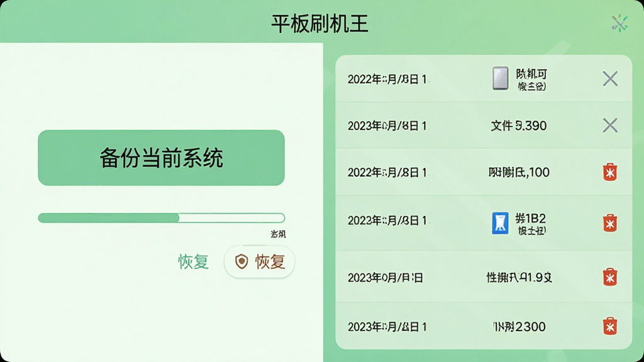The image size is (644, 362).
Task: Click the 平板刷机王 title text
Action: click(319, 23)
